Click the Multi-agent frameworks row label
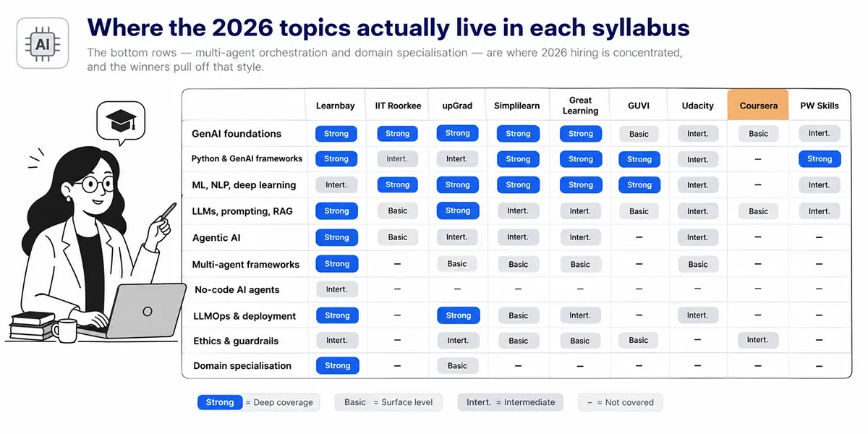The image size is (868, 434). [246, 265]
